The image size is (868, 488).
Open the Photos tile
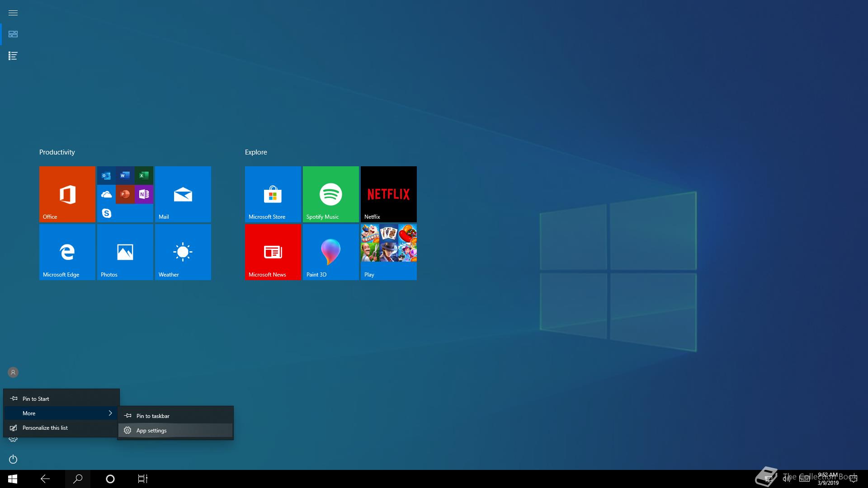125,252
